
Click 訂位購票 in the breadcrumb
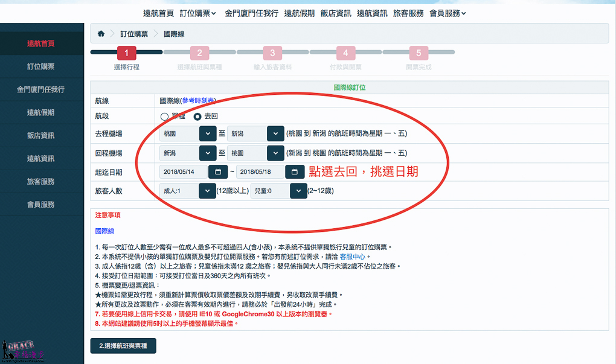tap(134, 34)
